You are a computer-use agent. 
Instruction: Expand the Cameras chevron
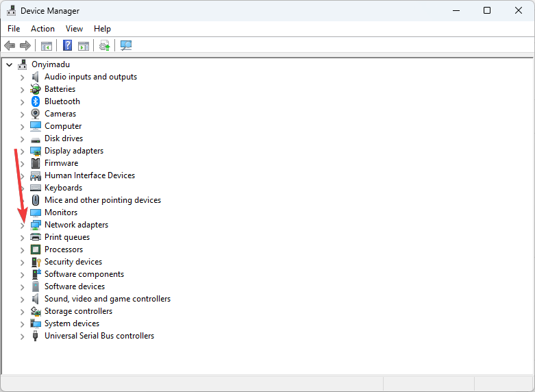click(x=22, y=114)
